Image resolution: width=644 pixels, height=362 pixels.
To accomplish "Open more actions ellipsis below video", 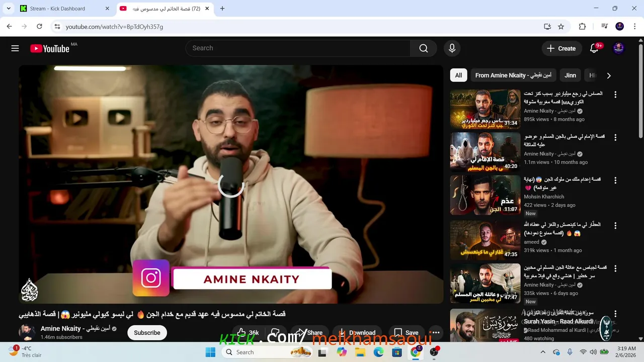I will tap(436, 333).
